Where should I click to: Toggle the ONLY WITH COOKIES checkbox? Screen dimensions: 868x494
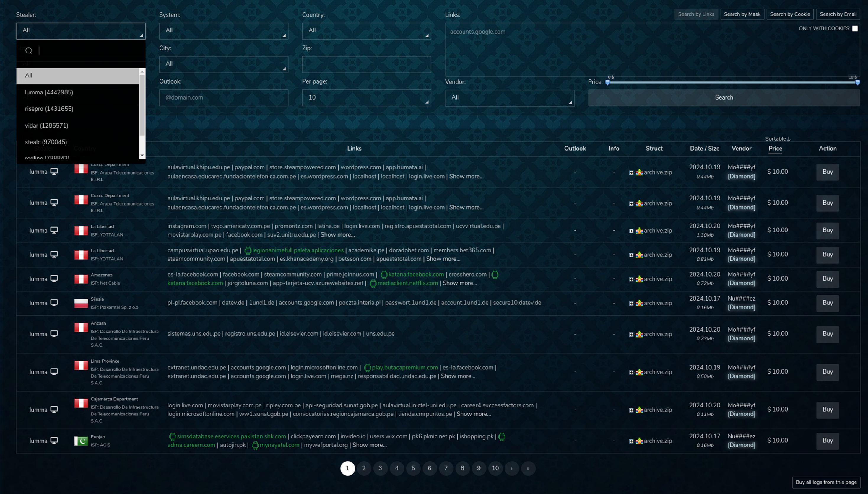coord(855,29)
